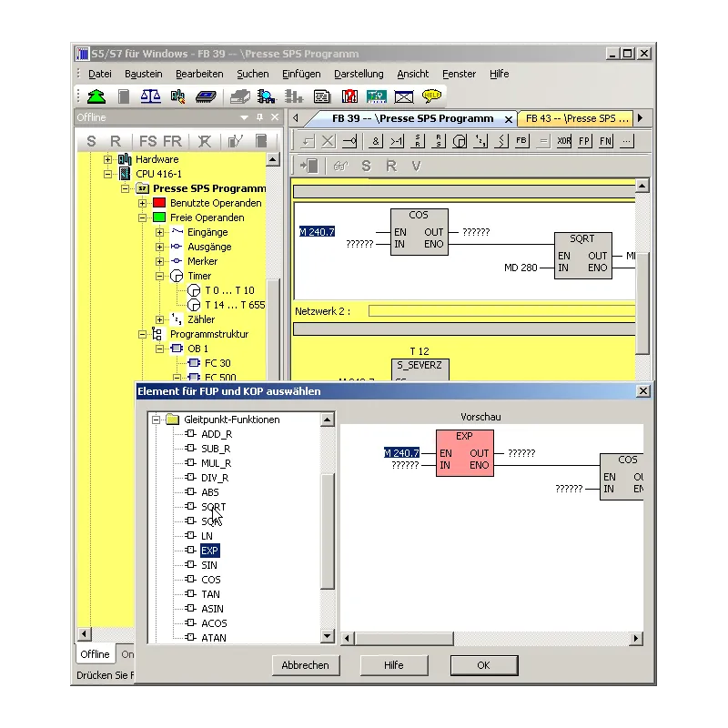
Task: Expand the Merker tree node
Action: point(158,261)
